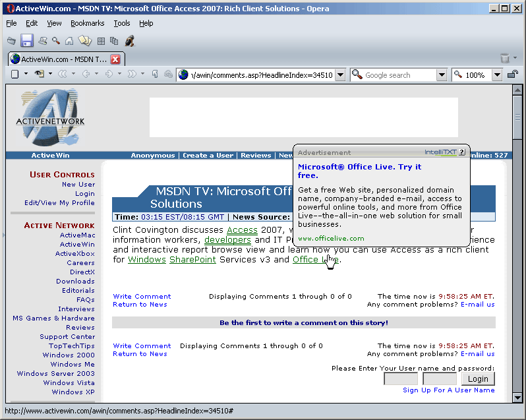Click the Rewind double-arrow icon

[x=63, y=74]
